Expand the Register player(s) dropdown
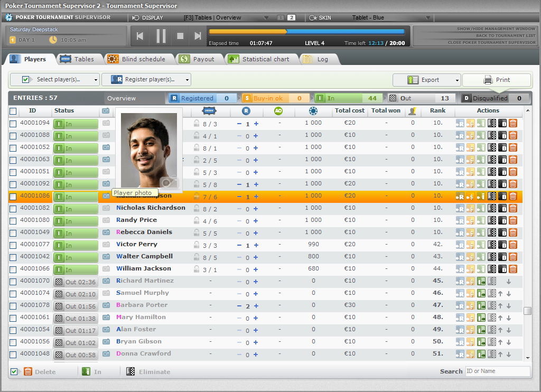This screenshot has height=392, width=541. [146, 80]
